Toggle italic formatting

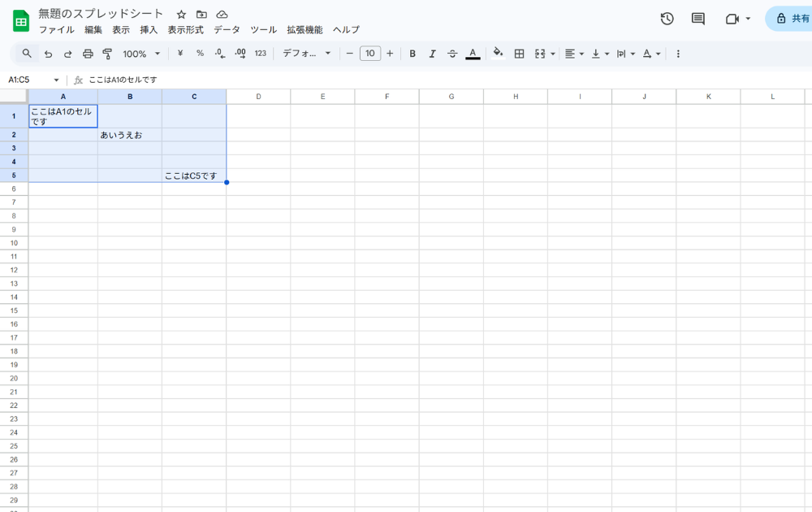pos(432,54)
